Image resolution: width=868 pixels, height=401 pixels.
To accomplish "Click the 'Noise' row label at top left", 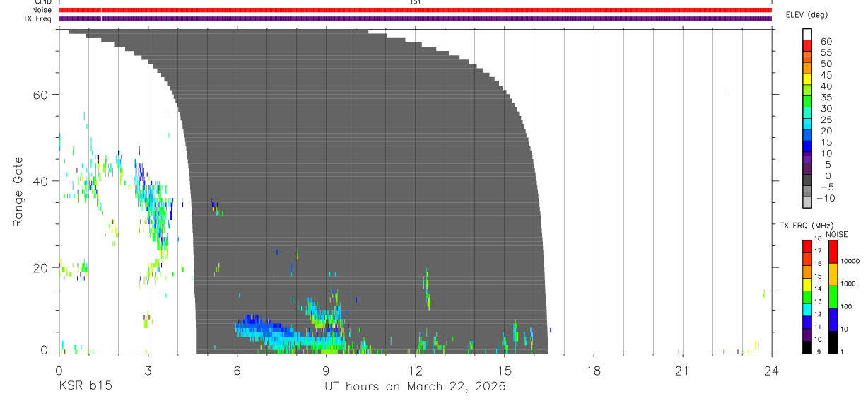I will pos(41,10).
